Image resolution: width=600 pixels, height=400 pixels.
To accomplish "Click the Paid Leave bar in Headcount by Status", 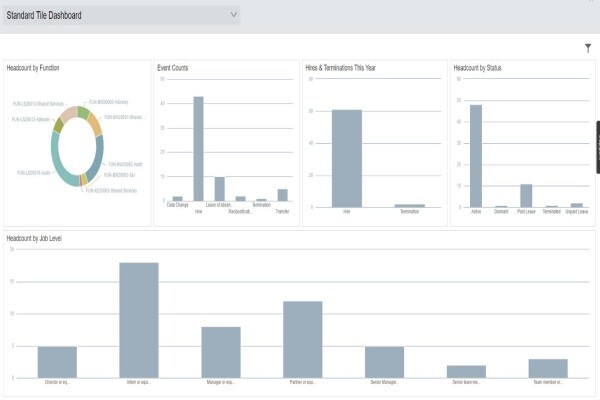I will (526, 196).
